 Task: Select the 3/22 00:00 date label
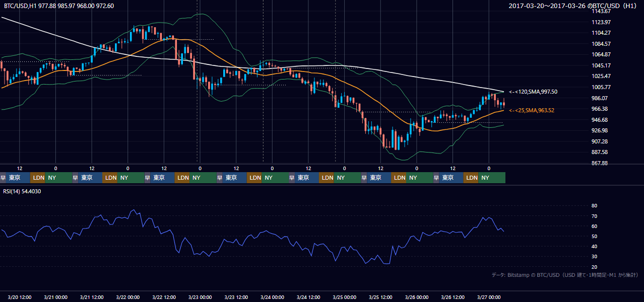point(128,297)
